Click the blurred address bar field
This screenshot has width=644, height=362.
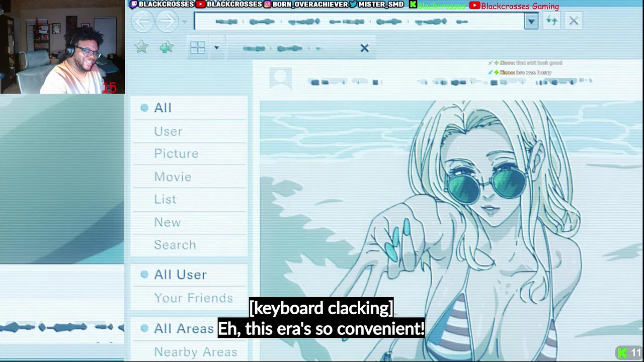[359, 22]
